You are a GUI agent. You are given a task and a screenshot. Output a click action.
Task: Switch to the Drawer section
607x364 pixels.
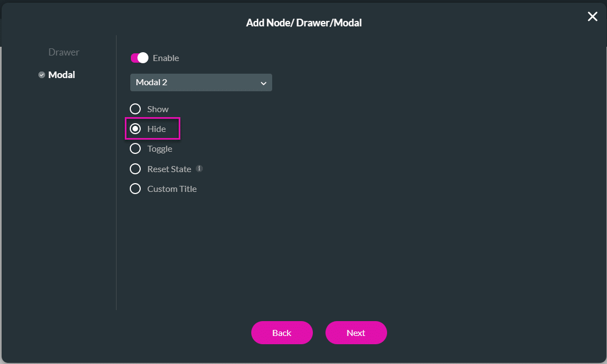(x=63, y=52)
